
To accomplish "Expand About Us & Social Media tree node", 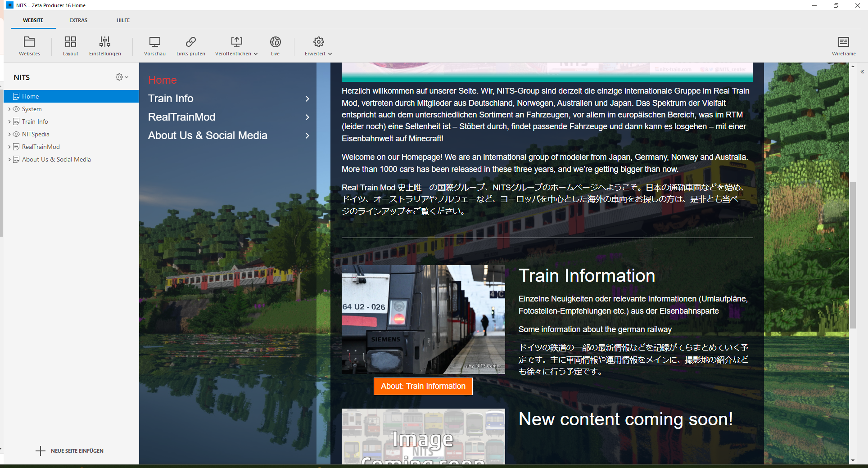I will [x=9, y=159].
